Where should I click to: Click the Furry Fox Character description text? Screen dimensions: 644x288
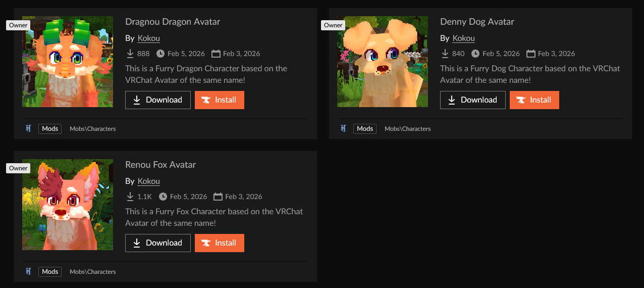214,217
